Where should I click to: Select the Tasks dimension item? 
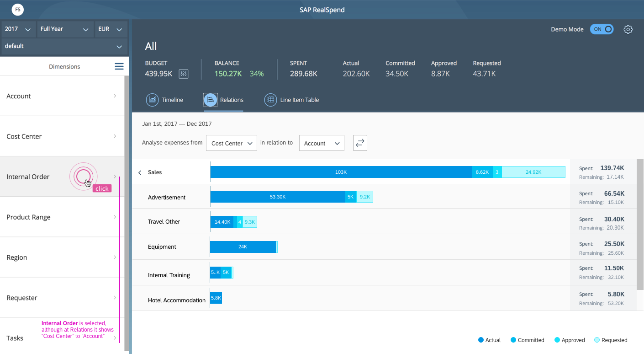pyautogui.click(x=62, y=338)
